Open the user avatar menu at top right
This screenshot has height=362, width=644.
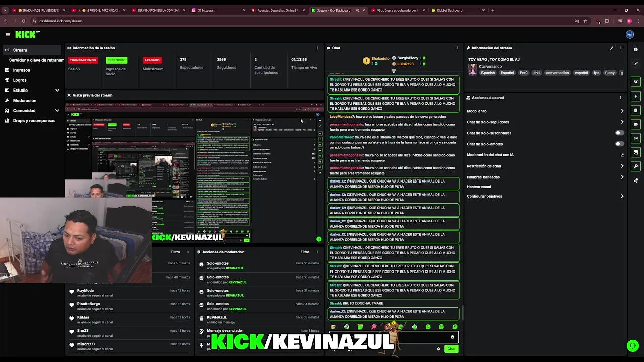click(x=629, y=34)
